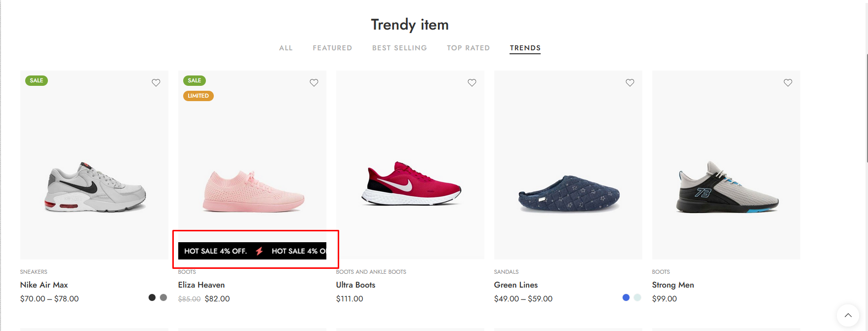Add Green Lines to wishlist
868x331 pixels.
630,83
